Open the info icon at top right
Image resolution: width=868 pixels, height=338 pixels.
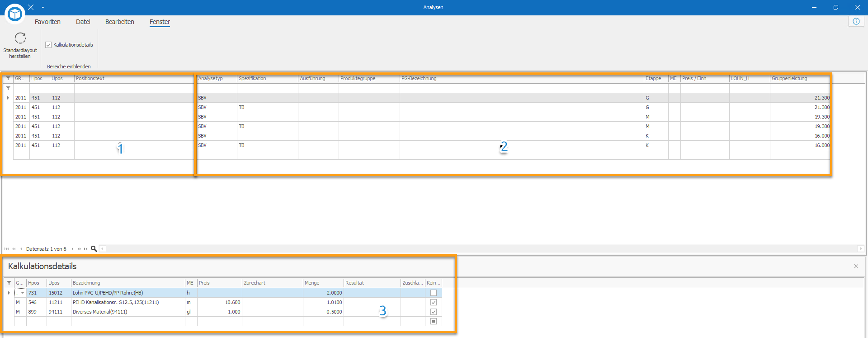(856, 21)
